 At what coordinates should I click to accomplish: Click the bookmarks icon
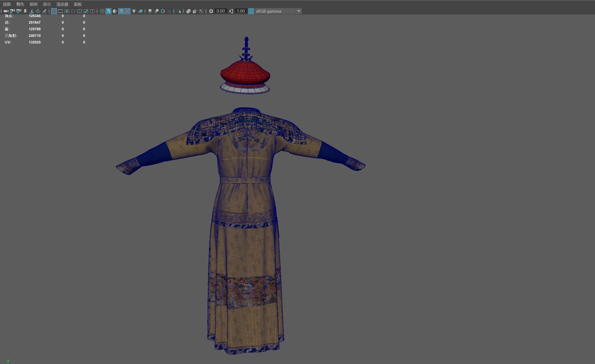25,11
